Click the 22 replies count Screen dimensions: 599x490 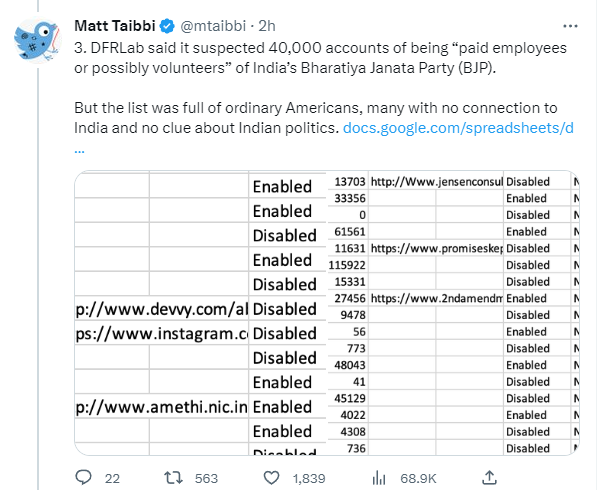pos(112,479)
